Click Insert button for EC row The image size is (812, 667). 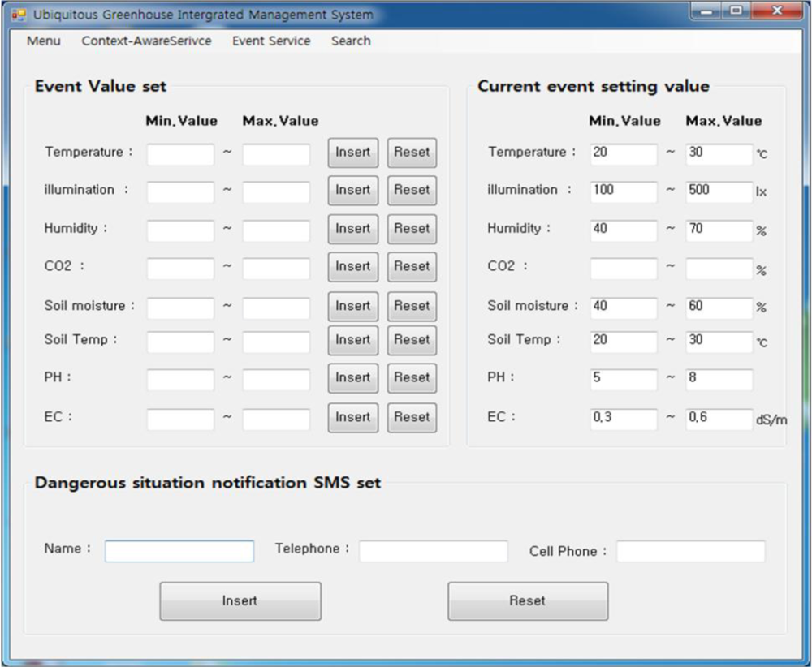(352, 417)
